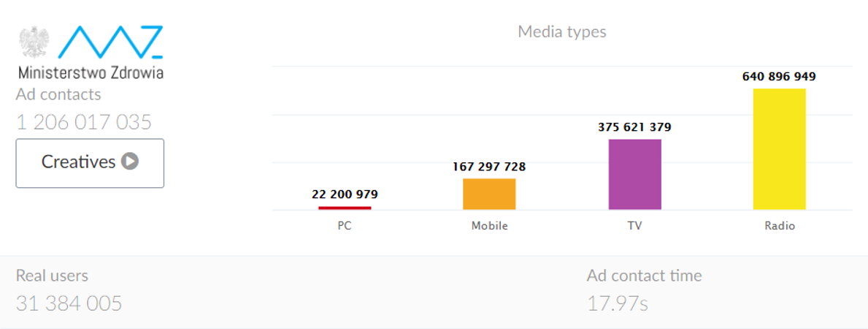The width and height of the screenshot is (868, 329).
Task: Click the Mobile axis label
Action: point(489,227)
